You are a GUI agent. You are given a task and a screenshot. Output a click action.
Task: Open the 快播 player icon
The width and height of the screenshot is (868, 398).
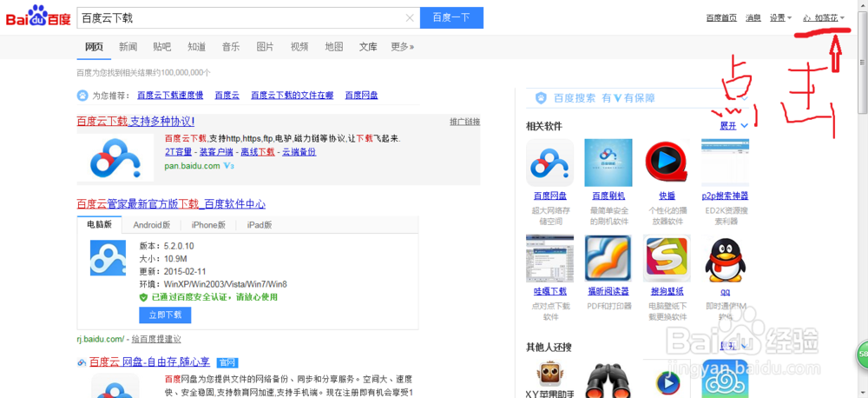[667, 163]
